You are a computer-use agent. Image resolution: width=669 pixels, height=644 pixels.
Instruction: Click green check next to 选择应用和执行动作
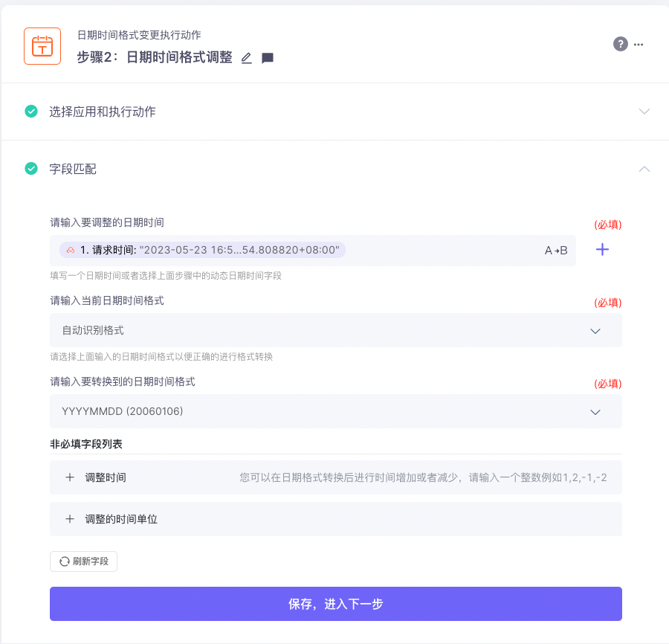coord(31,112)
